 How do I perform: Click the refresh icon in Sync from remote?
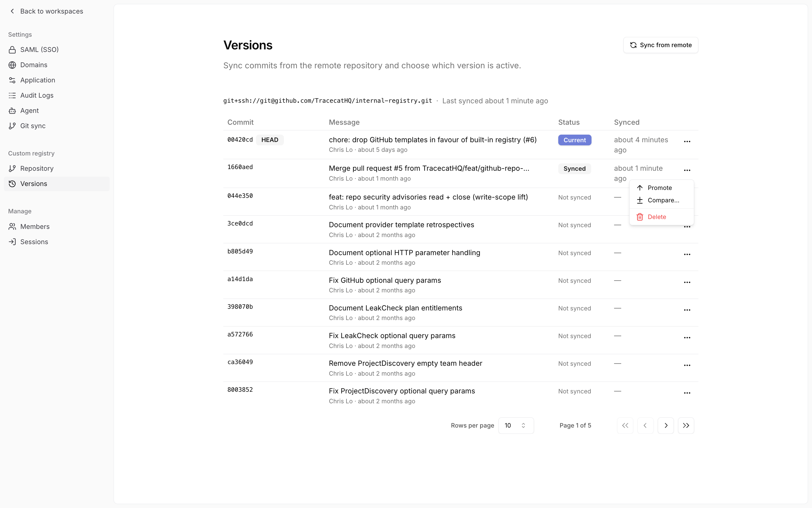[633, 45]
